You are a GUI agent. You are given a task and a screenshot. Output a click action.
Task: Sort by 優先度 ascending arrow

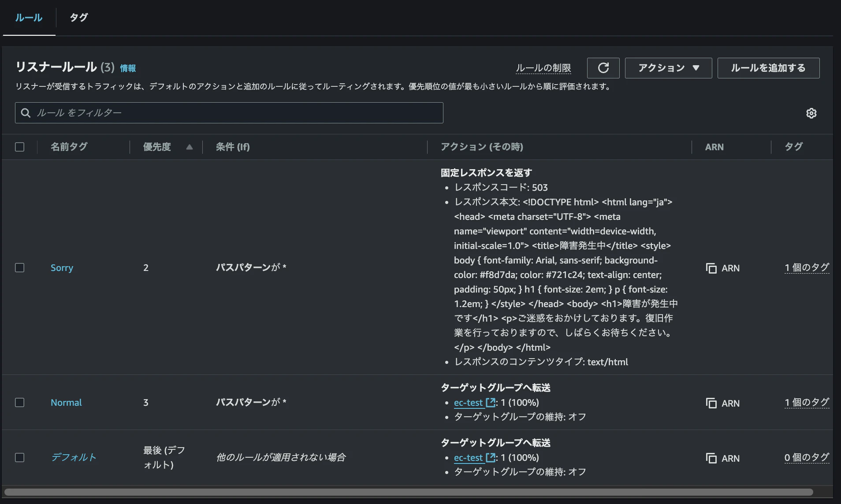(190, 147)
